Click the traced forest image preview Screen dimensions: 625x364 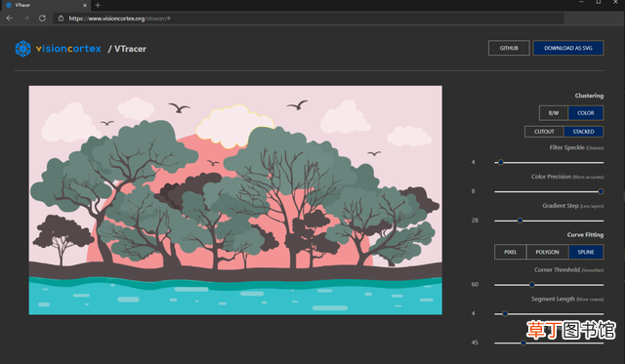235,200
